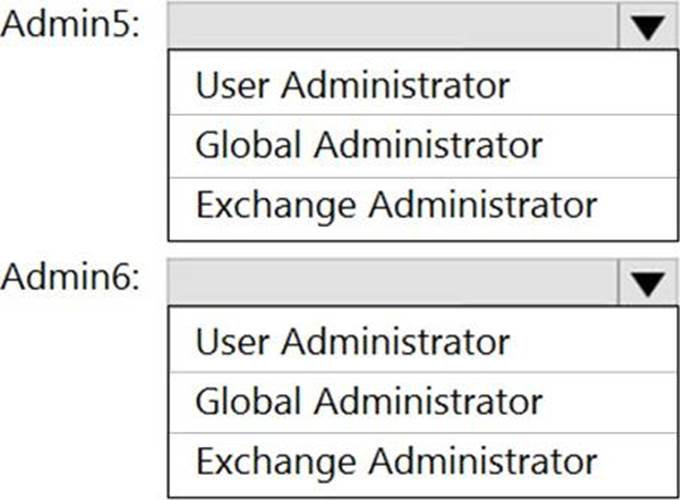Select Exchange Administrator for Admin5
The image size is (680, 500).
click(423, 208)
